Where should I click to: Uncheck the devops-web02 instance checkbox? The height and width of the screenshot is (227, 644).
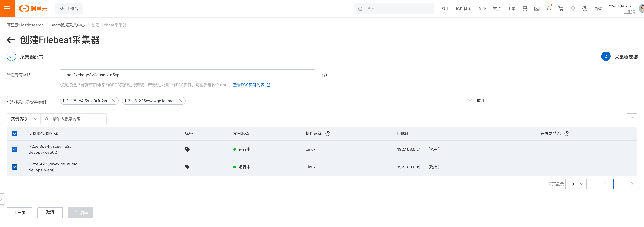click(x=15, y=149)
